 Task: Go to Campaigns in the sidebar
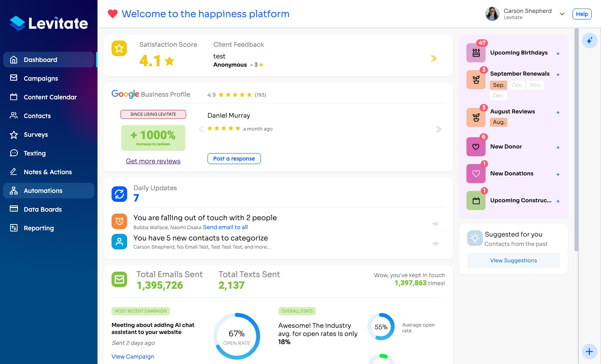pos(49,78)
